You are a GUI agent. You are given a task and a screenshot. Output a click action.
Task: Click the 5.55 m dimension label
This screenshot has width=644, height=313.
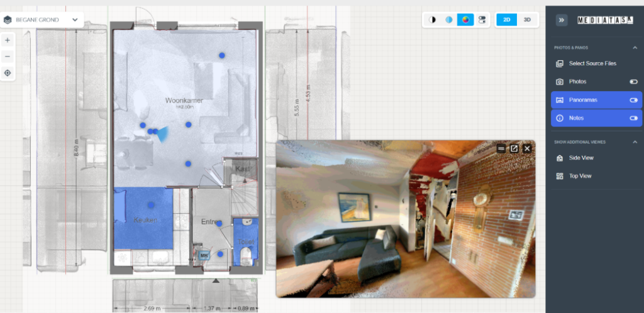coord(297,107)
